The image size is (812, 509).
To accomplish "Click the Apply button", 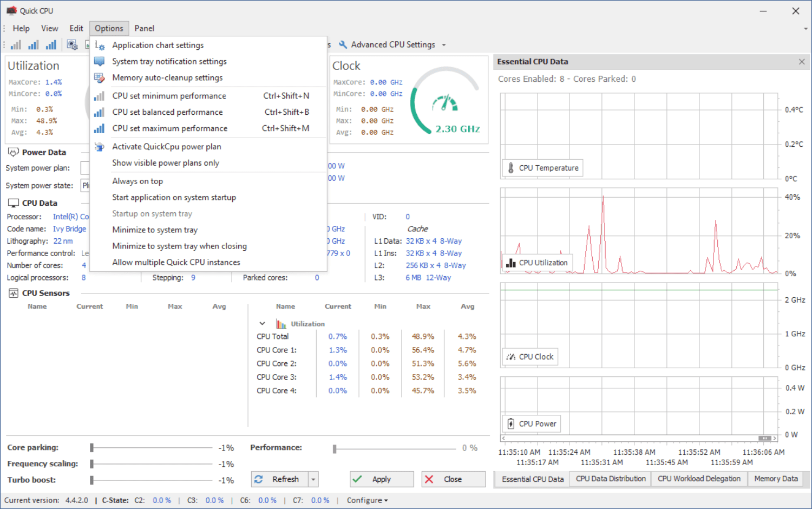I will [382, 479].
